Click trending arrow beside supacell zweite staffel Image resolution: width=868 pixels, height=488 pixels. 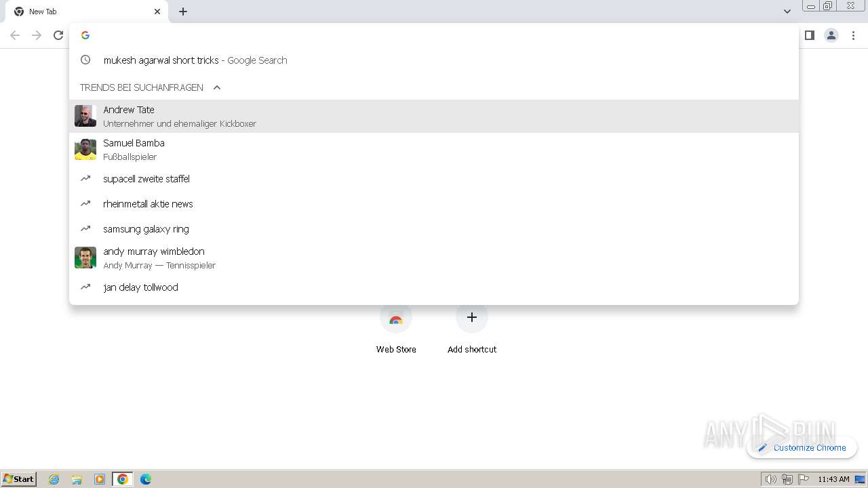(x=85, y=179)
